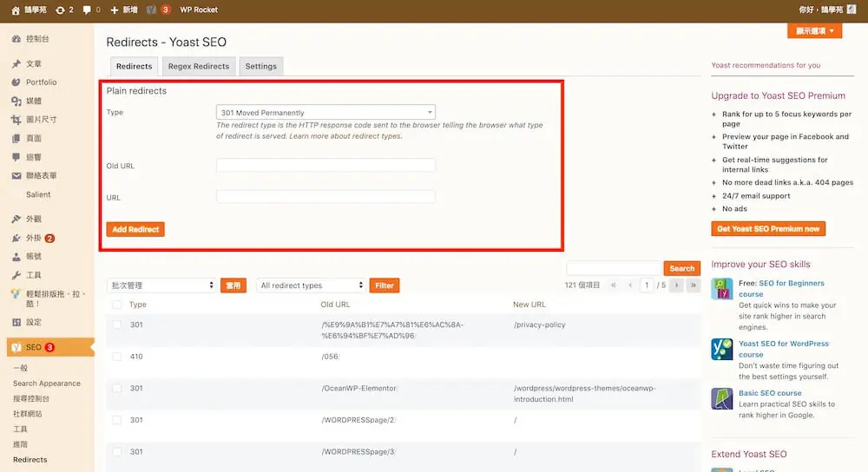Click the Tools wrench icon

coord(16,275)
